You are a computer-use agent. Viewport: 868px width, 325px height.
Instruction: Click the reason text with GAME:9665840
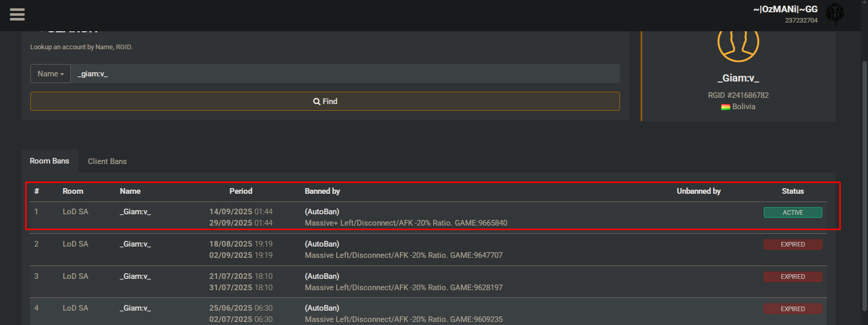click(x=406, y=223)
